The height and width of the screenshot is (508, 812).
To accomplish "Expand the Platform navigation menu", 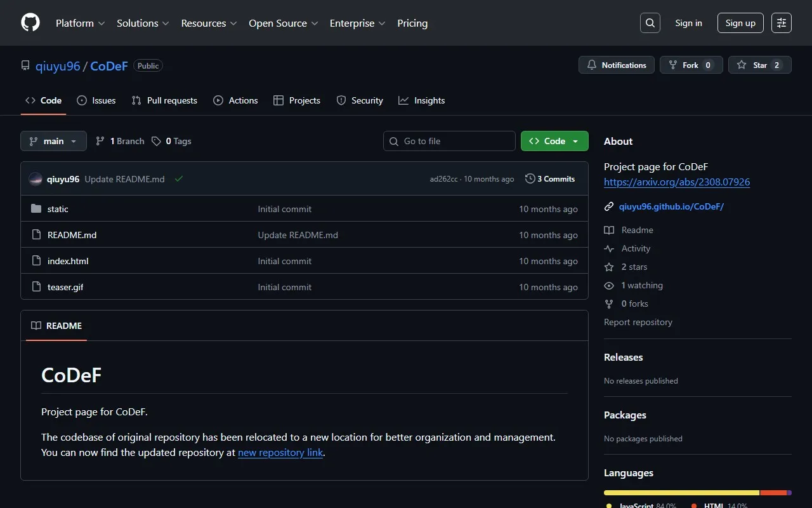I will pyautogui.click(x=80, y=23).
